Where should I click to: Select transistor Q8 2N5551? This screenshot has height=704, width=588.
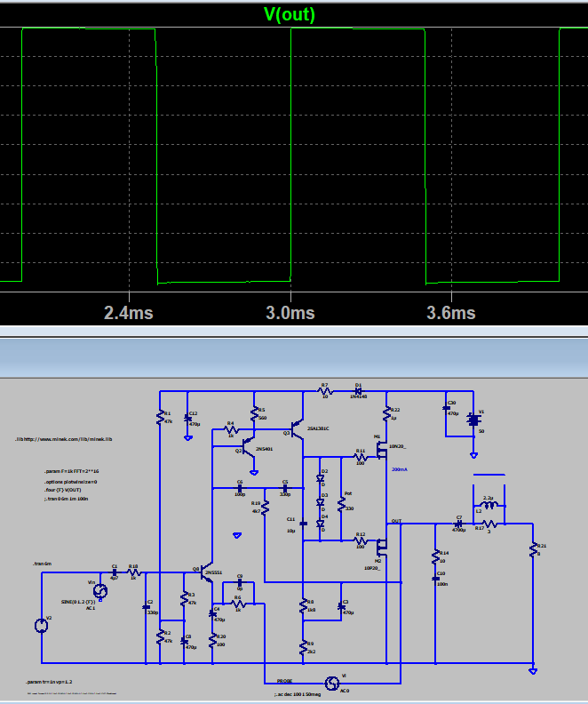(206, 572)
